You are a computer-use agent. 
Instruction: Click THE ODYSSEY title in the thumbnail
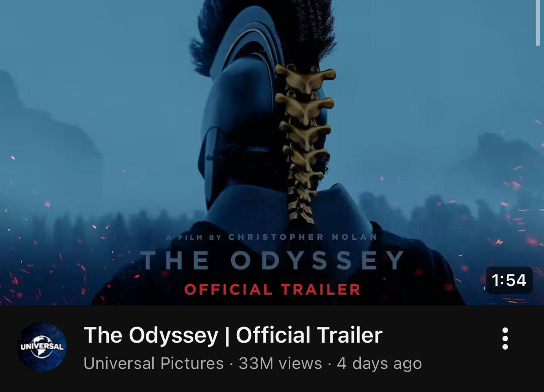272,260
